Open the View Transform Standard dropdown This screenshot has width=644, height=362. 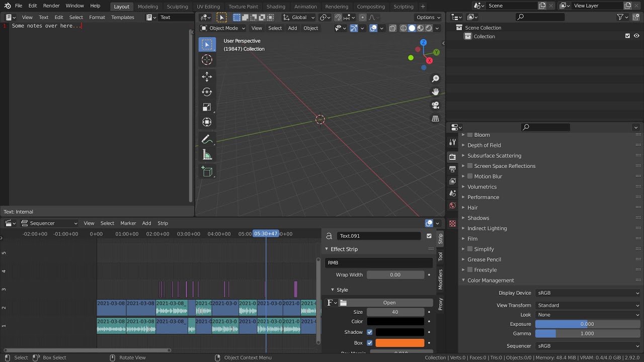[588, 305]
